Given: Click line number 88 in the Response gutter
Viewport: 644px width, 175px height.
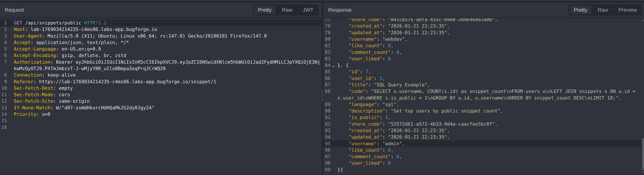Looking at the screenshot, I should [x=328, y=91].
